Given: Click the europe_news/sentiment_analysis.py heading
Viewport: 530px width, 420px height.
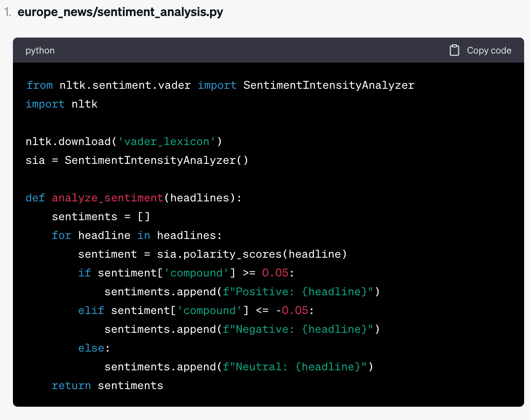Looking at the screenshot, I should 120,12.
